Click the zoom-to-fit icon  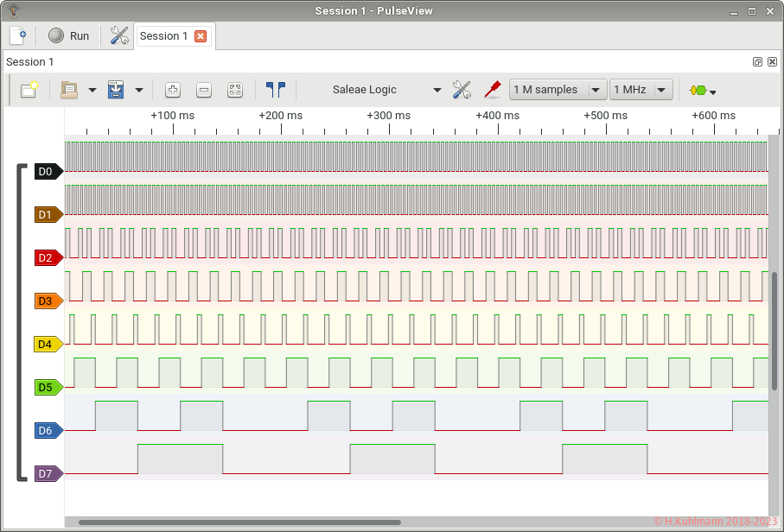235,90
